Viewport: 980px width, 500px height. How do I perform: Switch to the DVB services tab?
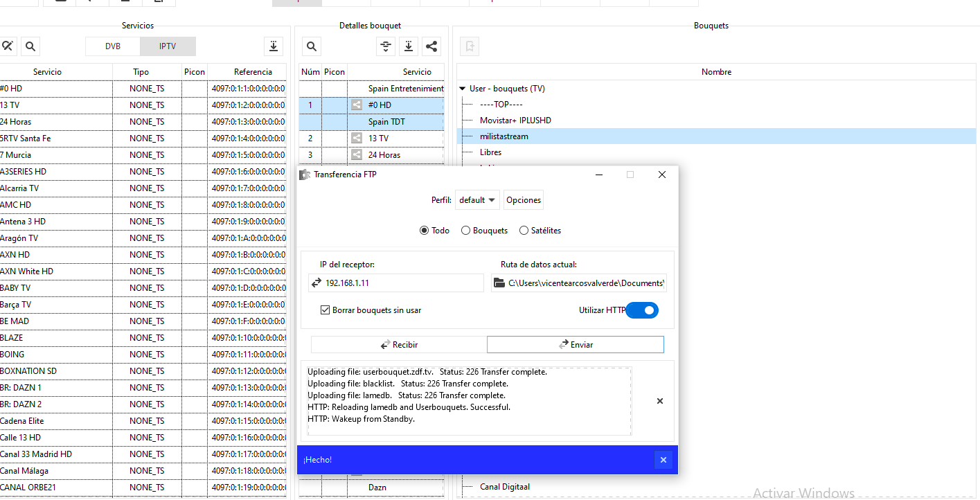113,46
